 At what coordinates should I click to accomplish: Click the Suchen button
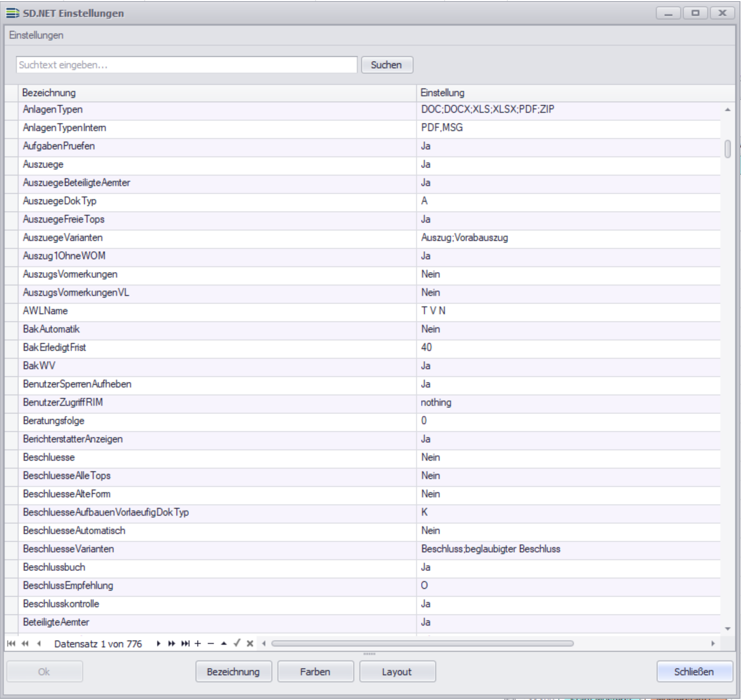tap(386, 65)
